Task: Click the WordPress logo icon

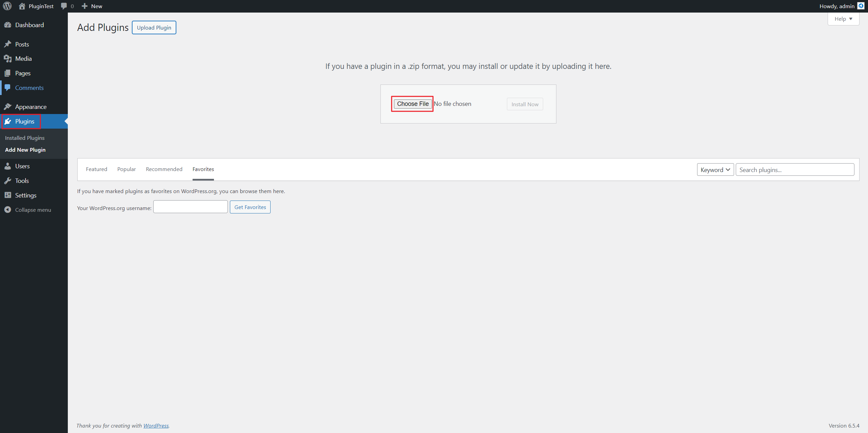Action: 7,6
